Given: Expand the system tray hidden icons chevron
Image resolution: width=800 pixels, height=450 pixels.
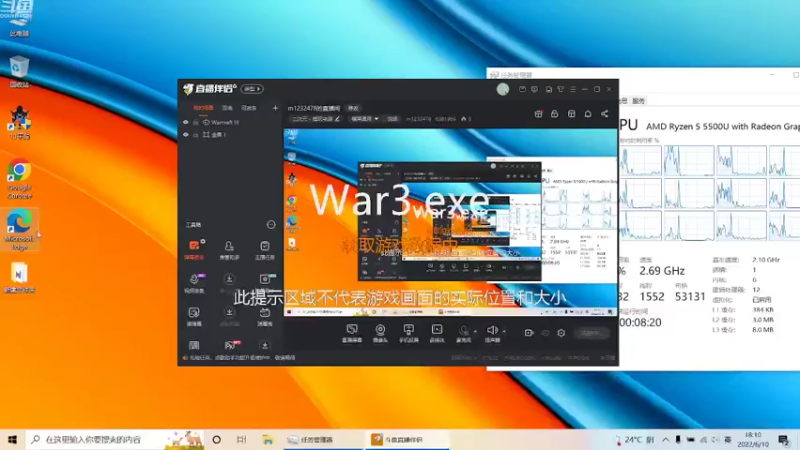Looking at the screenshot, I should [x=666, y=439].
